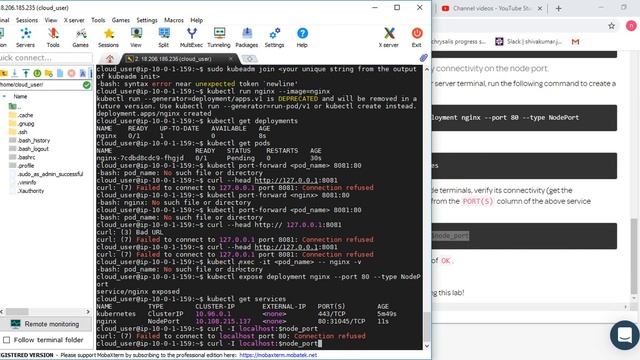Viewport: 640px width, 360px height.
Task: Open the Settings menu in menu bar
Action: [x=147, y=20]
